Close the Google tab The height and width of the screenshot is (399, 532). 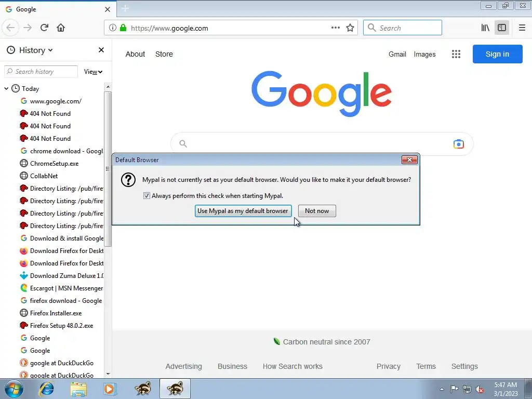108,9
